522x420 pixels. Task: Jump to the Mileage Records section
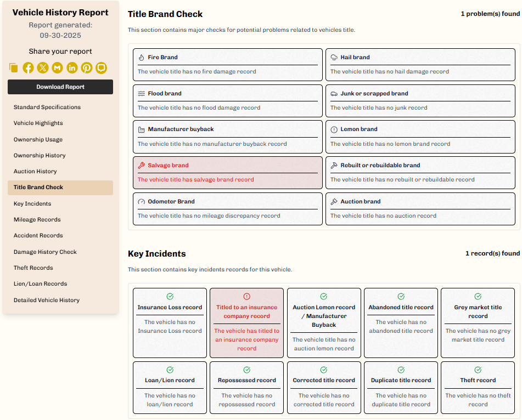37,219
